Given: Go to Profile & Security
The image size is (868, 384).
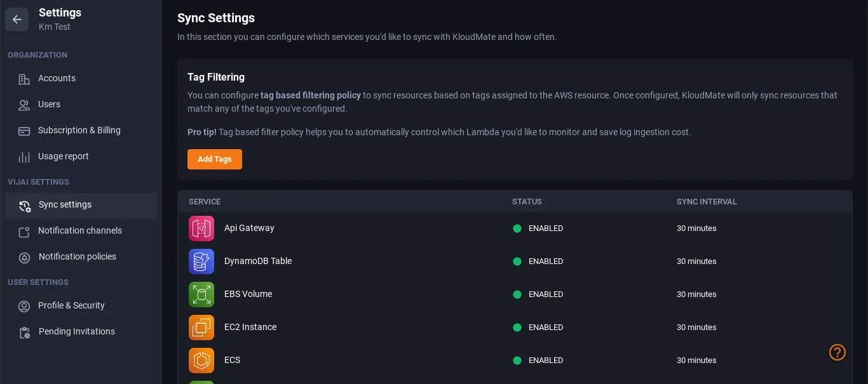Looking at the screenshot, I should pos(81,306).
